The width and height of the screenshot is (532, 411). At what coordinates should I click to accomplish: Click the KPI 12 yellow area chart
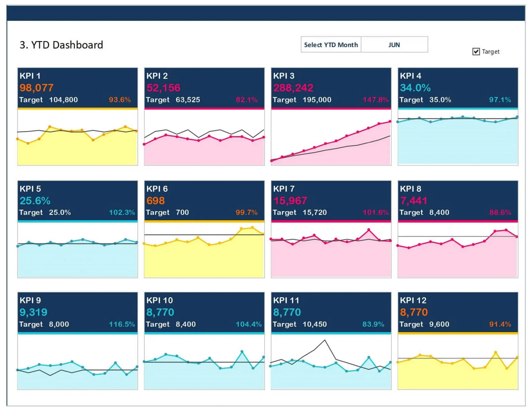pos(458,362)
